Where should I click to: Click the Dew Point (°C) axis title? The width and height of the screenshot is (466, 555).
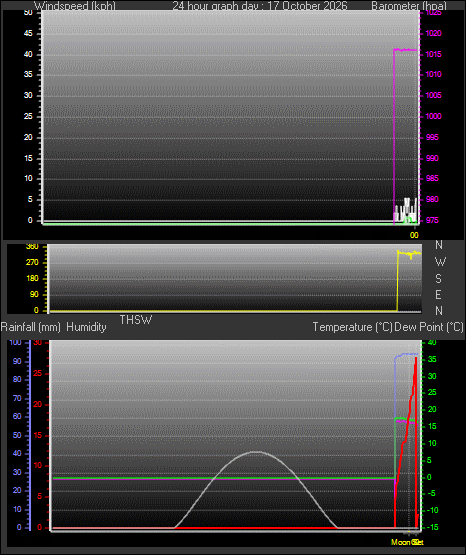click(x=429, y=327)
